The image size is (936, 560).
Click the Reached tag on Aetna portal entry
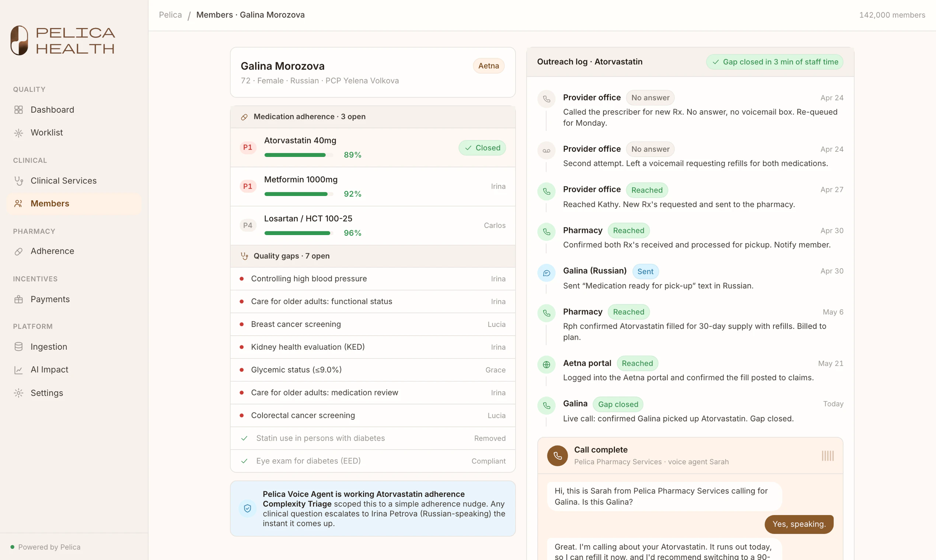(637, 363)
